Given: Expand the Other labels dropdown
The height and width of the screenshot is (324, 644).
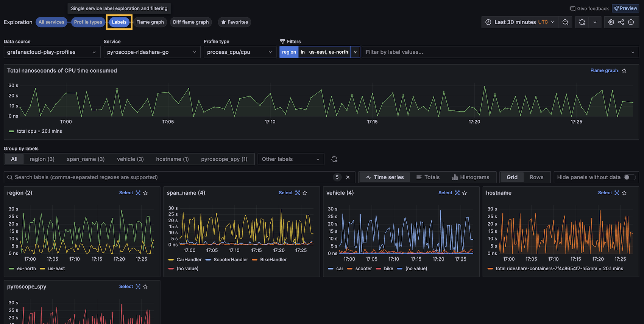Looking at the screenshot, I should [290, 159].
